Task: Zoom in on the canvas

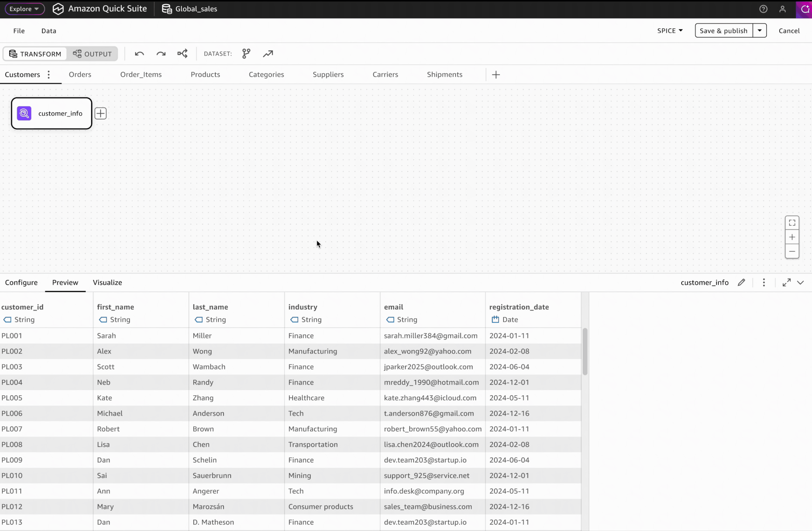Action: 792,237
